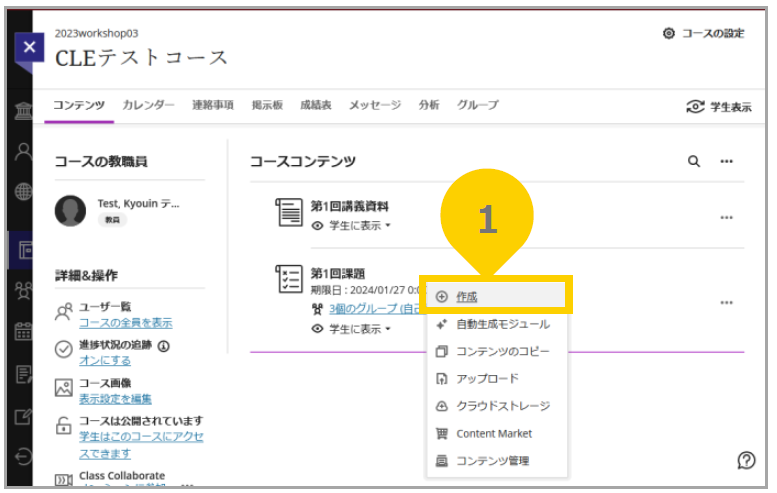Image resolution: width=777 pixels, height=493 pixels.
Task: Switch to 掲示板 tab
Action: pyautogui.click(x=267, y=105)
